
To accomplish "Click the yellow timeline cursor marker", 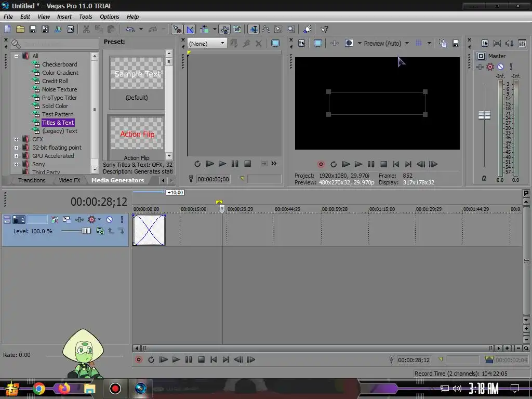I will coord(219,202).
